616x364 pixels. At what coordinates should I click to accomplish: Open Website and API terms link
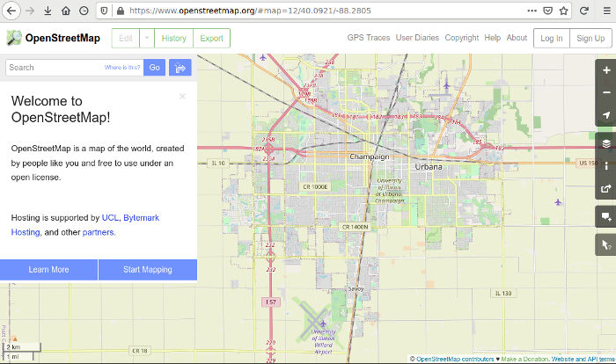pos(583,359)
